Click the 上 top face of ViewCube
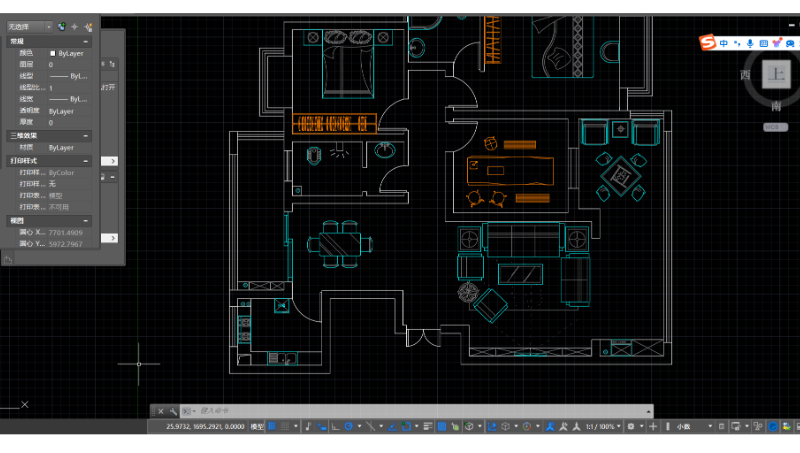800x453 pixels. click(775, 72)
